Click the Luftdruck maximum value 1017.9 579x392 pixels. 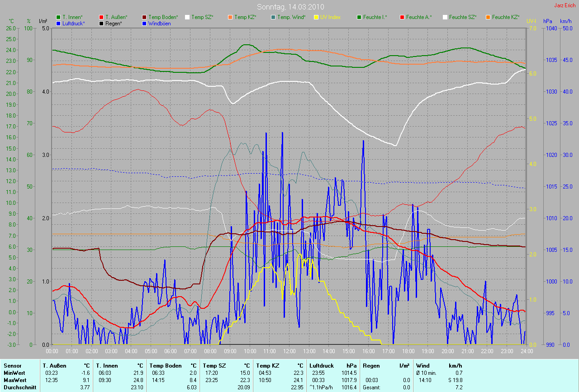349,380
